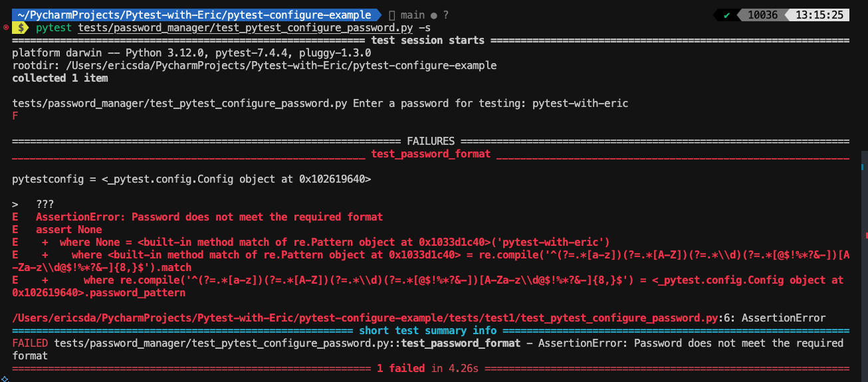The image size is (868, 382).
Task: Click the green checkmark status segment
Action: click(727, 15)
